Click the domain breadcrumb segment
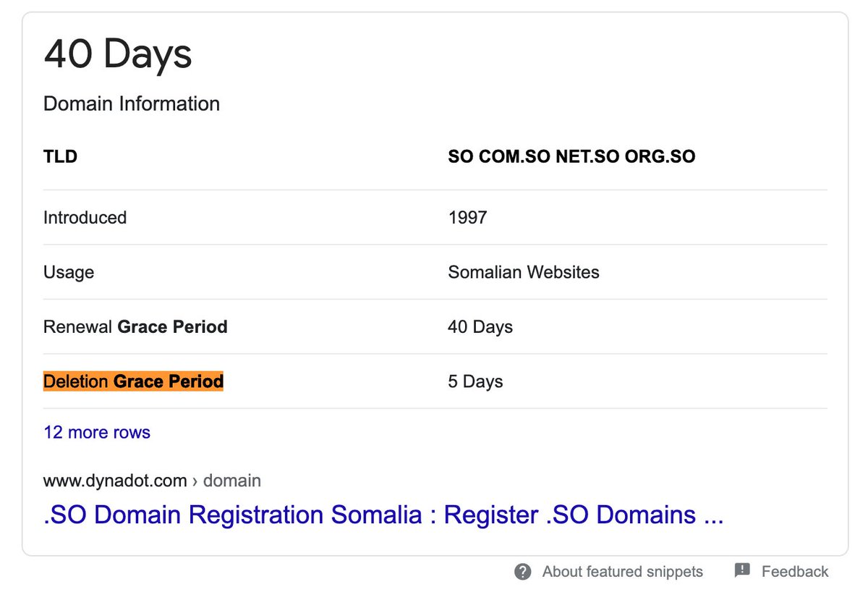This screenshot has width=868, height=592. point(232,481)
